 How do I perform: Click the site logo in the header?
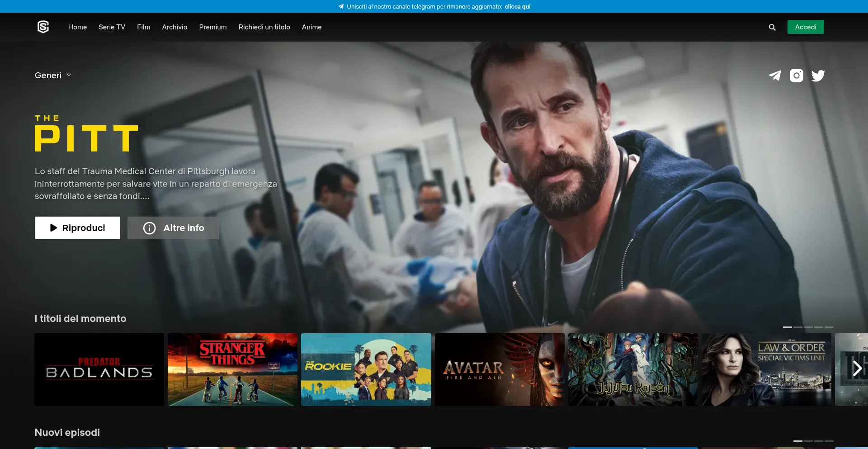(x=42, y=27)
